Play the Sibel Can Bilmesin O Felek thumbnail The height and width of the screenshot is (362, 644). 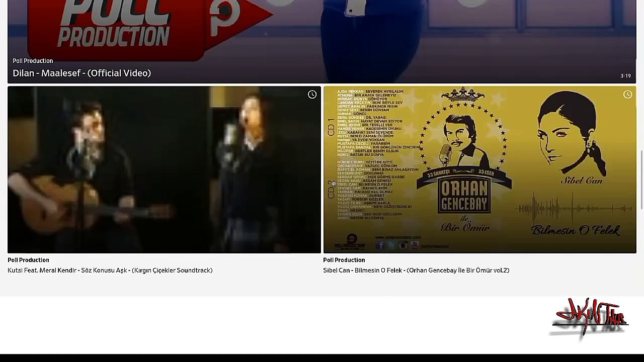click(x=479, y=169)
